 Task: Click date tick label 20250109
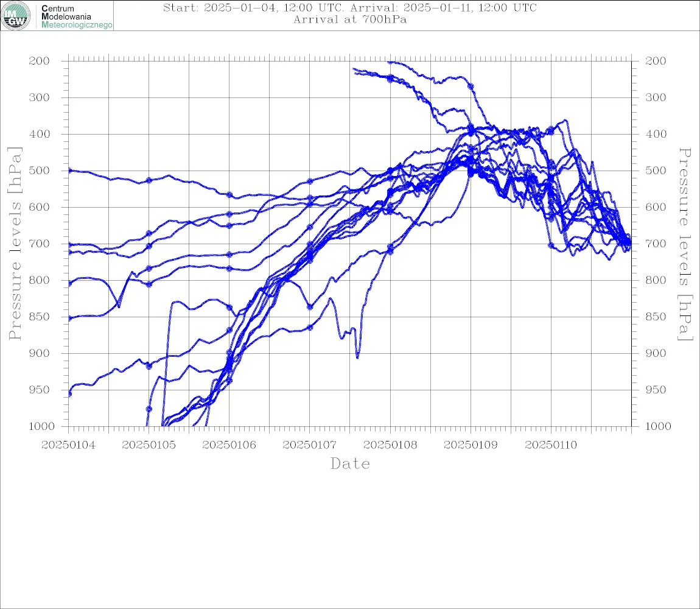(x=471, y=445)
